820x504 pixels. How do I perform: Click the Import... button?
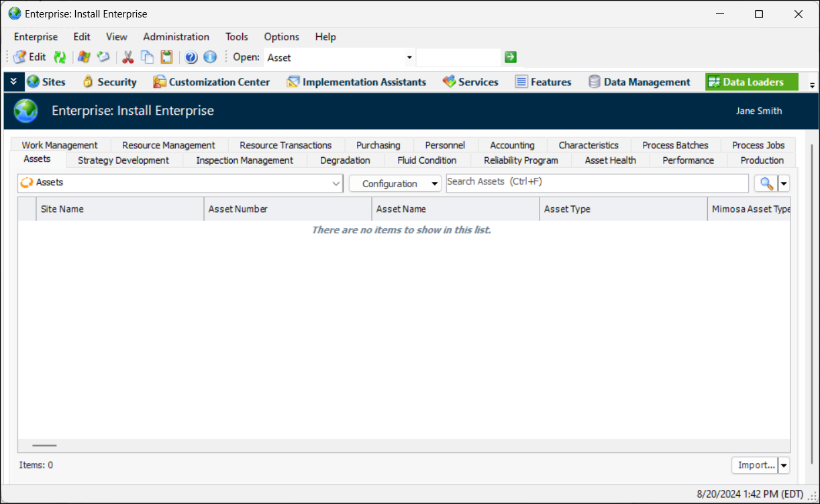754,465
